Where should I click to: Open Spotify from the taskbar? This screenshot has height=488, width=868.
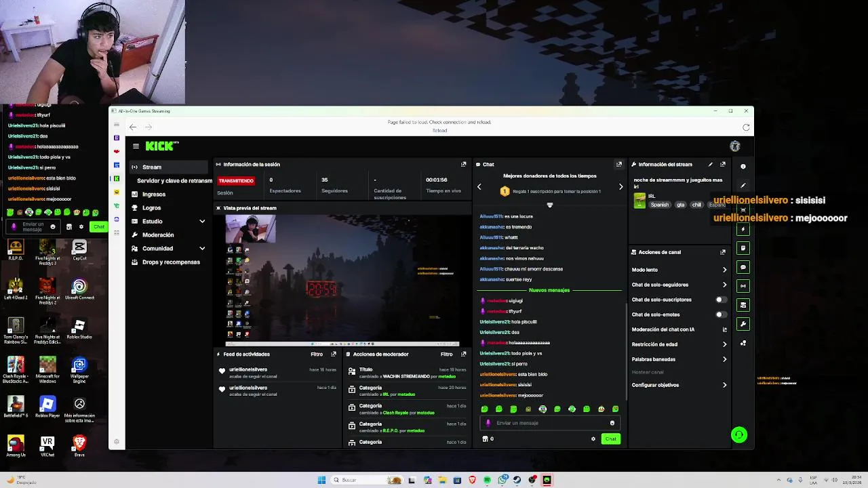(487, 480)
